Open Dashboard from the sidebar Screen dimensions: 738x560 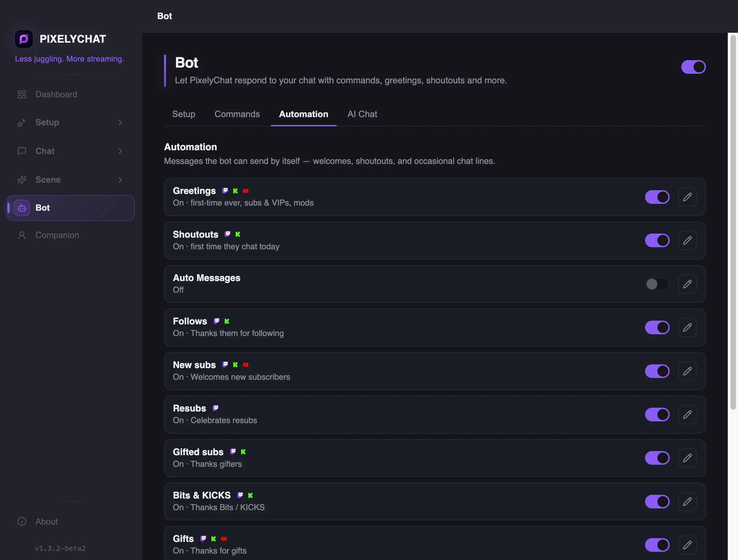pos(71,94)
